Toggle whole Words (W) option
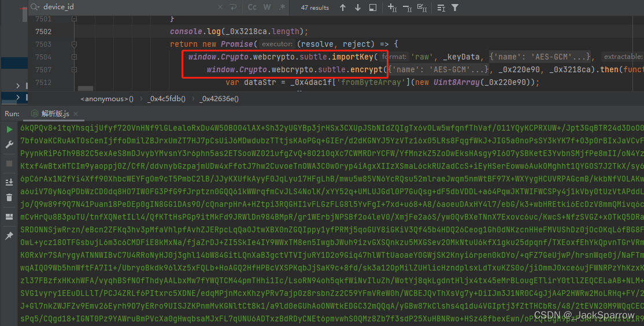The height and width of the screenshot is (326, 644). click(267, 8)
